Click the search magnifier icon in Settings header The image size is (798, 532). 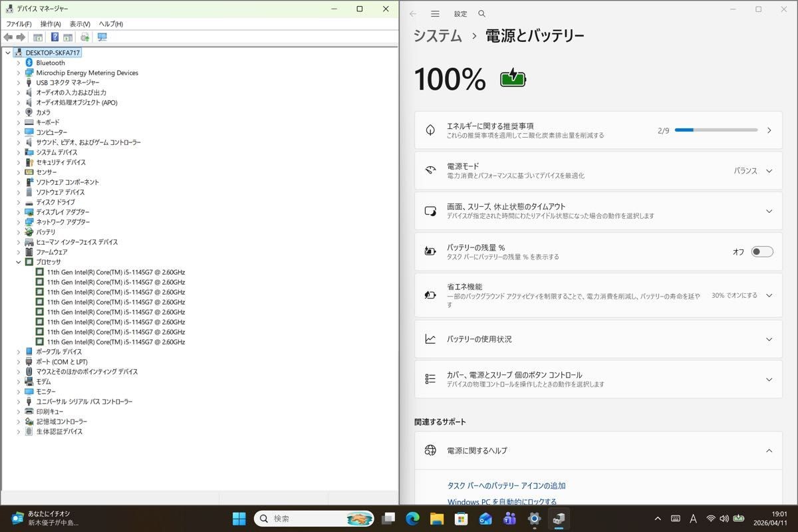click(x=482, y=14)
